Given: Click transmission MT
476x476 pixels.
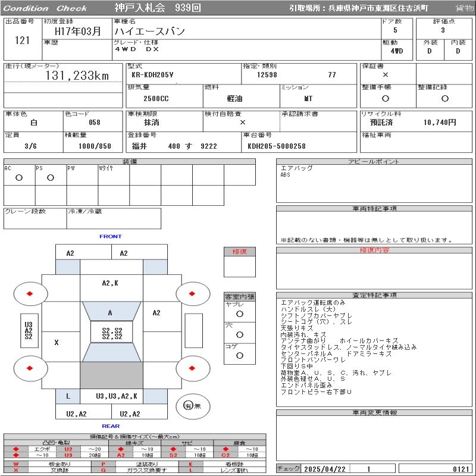Looking at the screenshot, I should (x=308, y=99).
